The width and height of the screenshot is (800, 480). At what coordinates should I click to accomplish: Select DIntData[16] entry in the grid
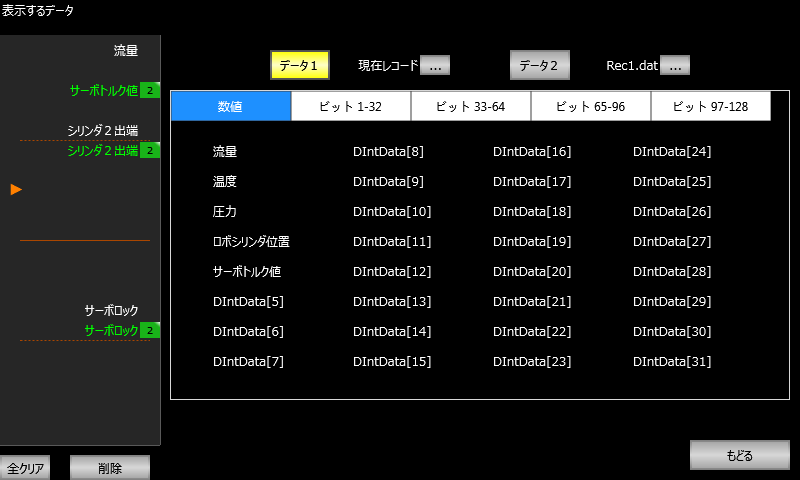tap(532, 152)
